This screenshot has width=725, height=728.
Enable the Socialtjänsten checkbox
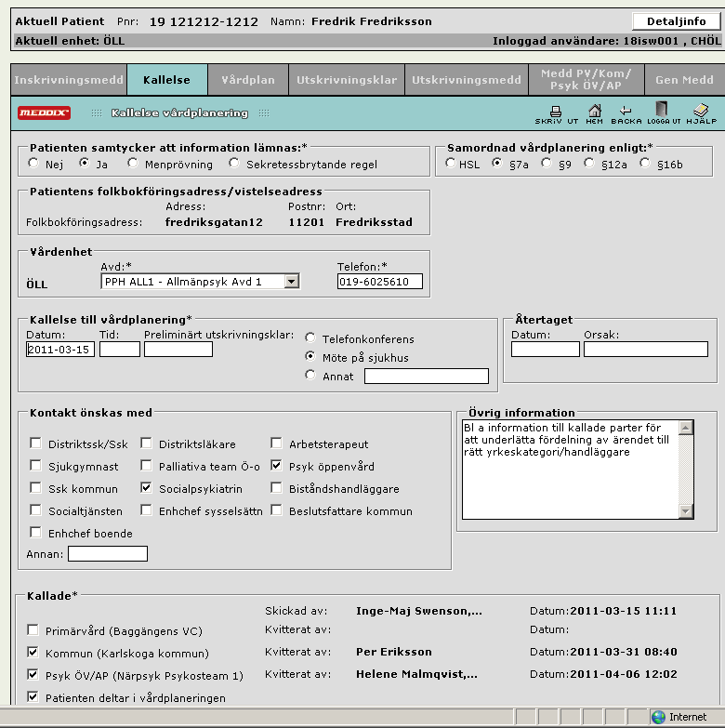click(35, 510)
